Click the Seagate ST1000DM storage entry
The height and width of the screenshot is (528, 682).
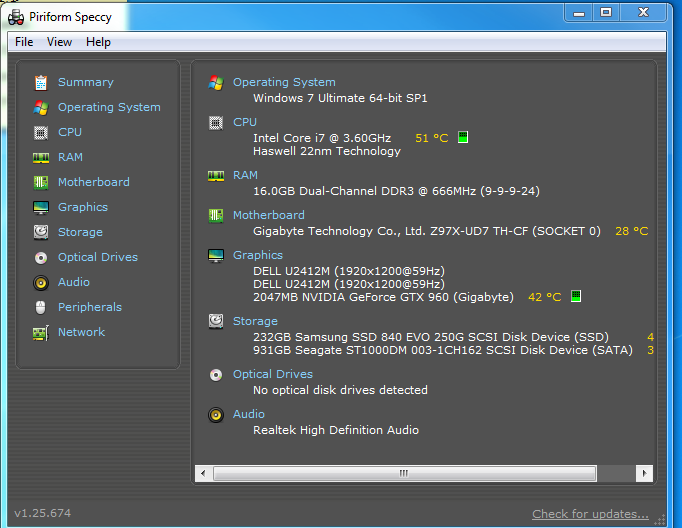pyautogui.click(x=443, y=350)
